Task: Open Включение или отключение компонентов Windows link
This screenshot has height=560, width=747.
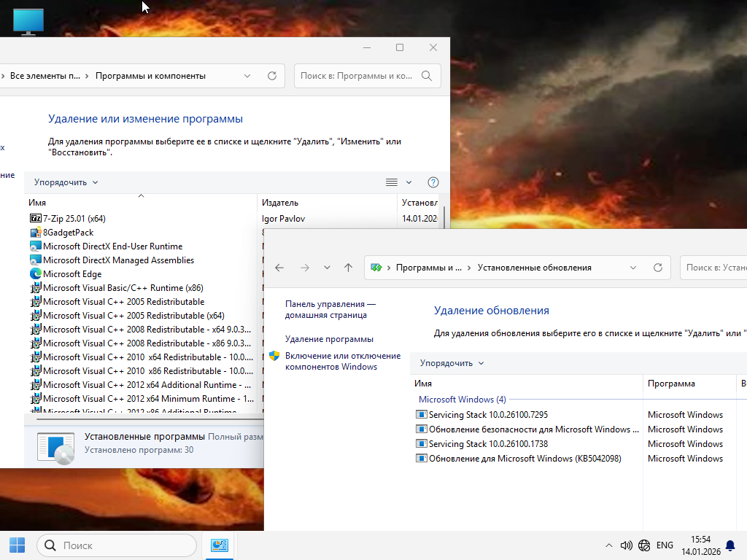Action: [x=342, y=361]
